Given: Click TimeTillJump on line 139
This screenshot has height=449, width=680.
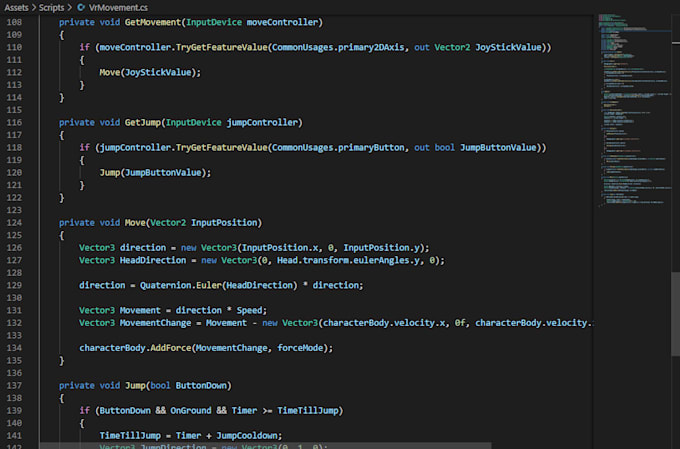Looking at the screenshot, I should [x=307, y=410].
